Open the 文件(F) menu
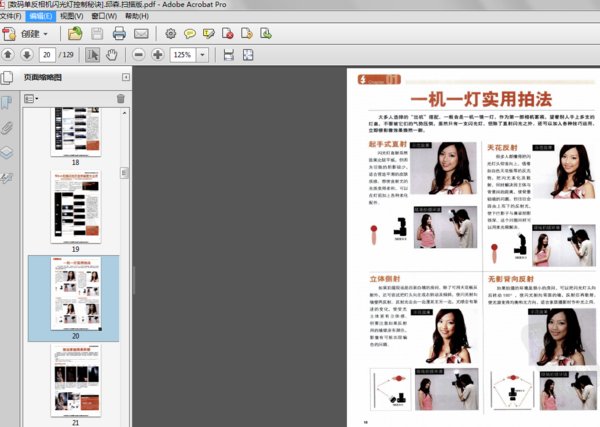The image size is (600, 427). pos(11,17)
